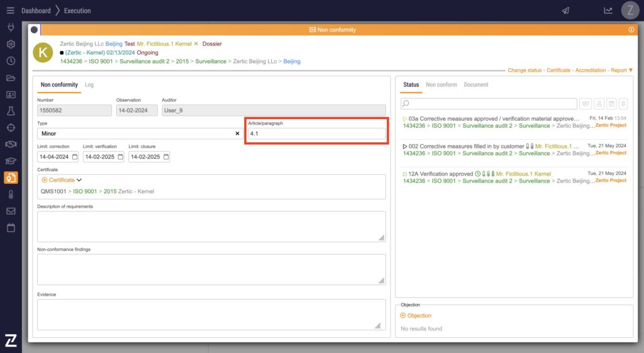Clear the Minor type selection
Screen dimensions: 644x353
[237, 133]
